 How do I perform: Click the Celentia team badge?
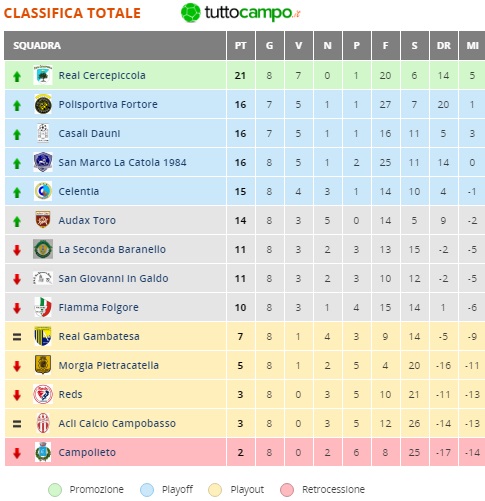click(x=43, y=191)
